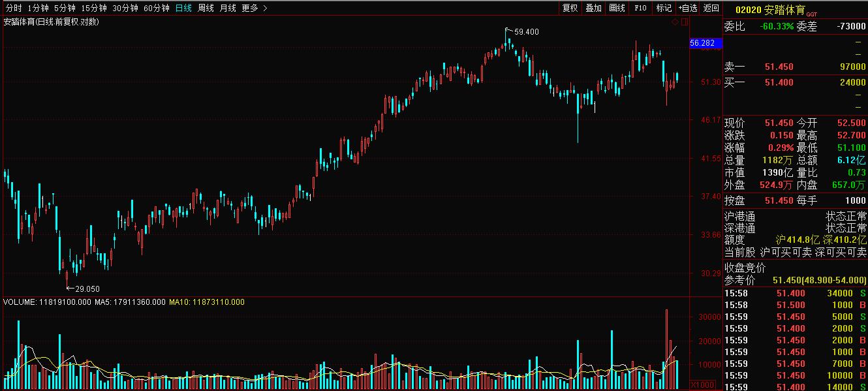The height and width of the screenshot is (391, 868).
Task: Click the 最高 value 52.700
Action: (850, 136)
